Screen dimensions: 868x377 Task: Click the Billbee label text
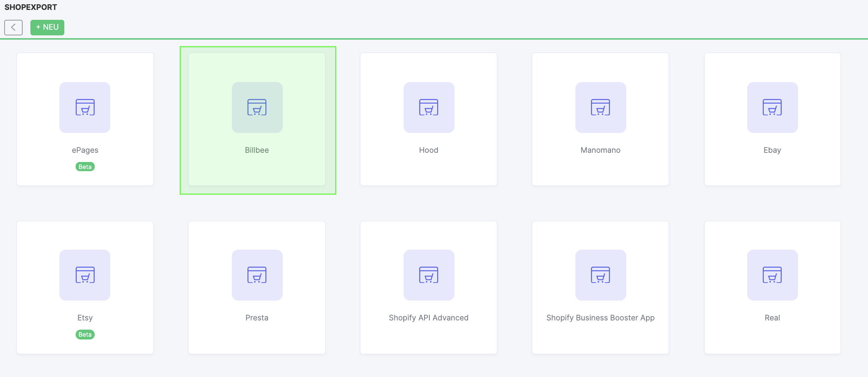tap(257, 150)
